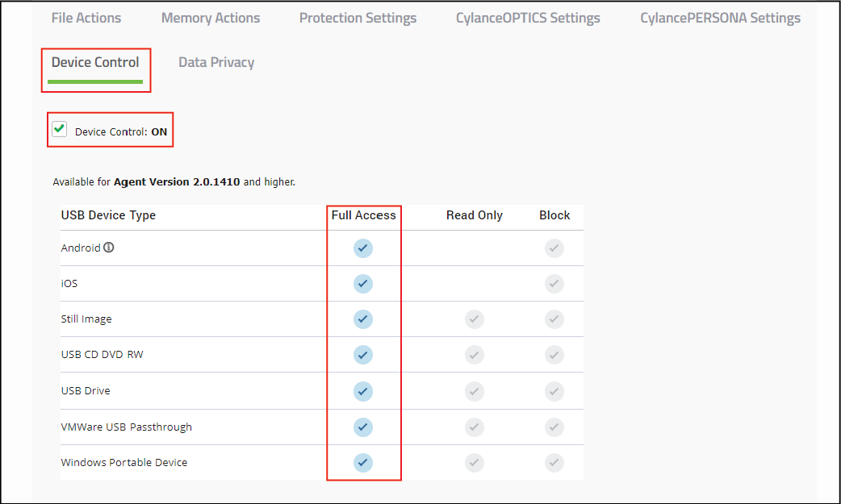Click the USB CD DVD RW label
Image resolution: width=841 pixels, height=504 pixels.
pos(102,354)
